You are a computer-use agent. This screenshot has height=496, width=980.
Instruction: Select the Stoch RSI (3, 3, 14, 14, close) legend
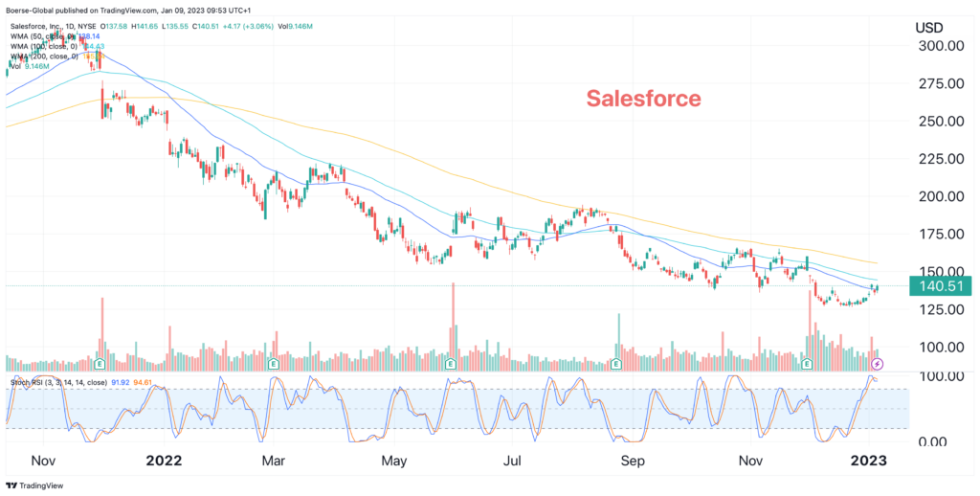click(57, 381)
